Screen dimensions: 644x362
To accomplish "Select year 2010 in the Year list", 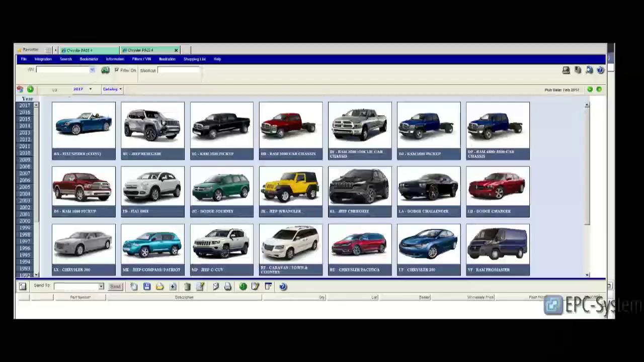I will (25, 153).
